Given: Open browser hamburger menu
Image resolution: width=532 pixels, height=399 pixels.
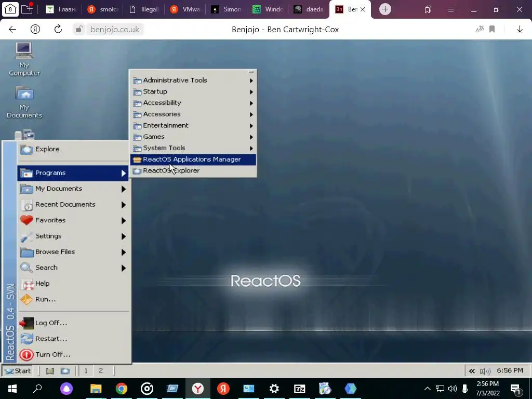Looking at the screenshot, I should pos(451,9).
